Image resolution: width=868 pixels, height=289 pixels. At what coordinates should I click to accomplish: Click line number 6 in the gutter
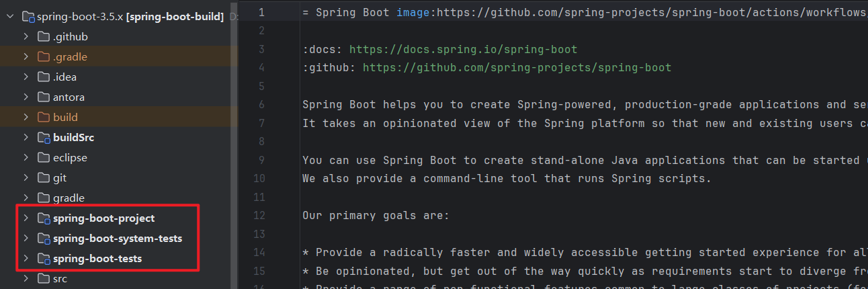tap(261, 105)
